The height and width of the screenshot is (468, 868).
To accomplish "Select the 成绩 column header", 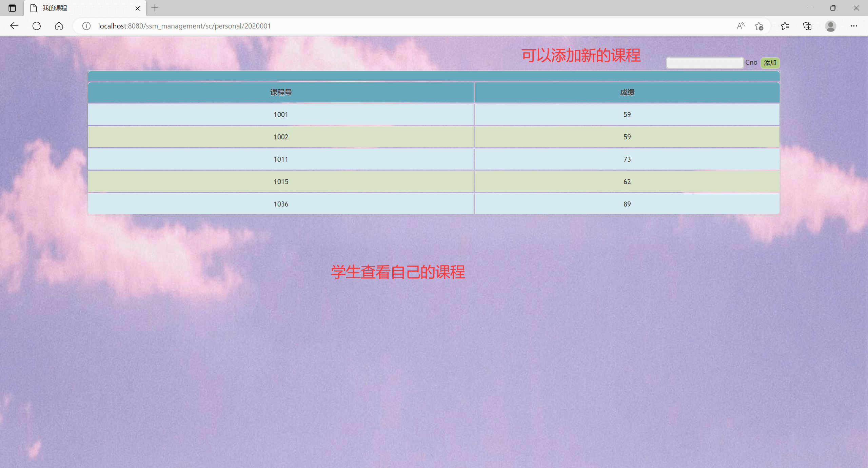I will coord(627,92).
